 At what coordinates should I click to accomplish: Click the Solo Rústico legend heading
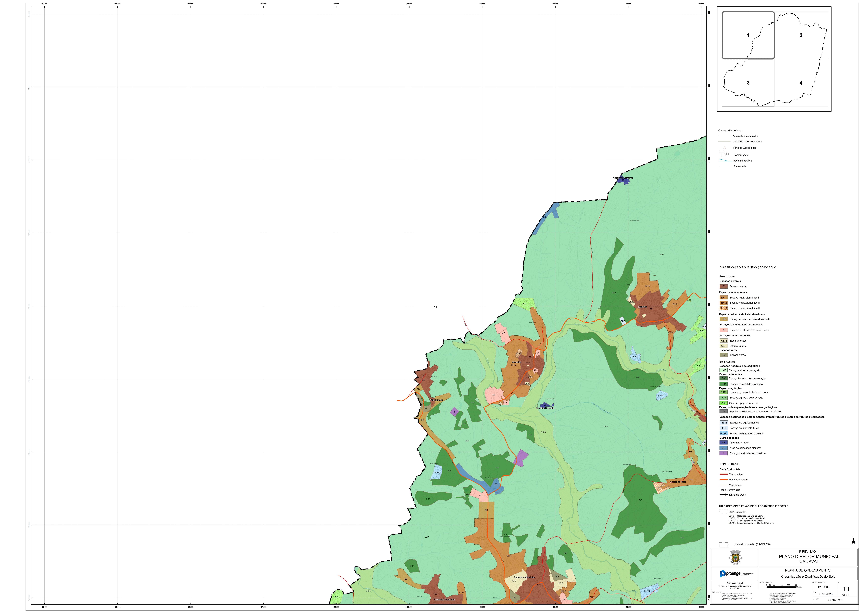[x=727, y=362]
